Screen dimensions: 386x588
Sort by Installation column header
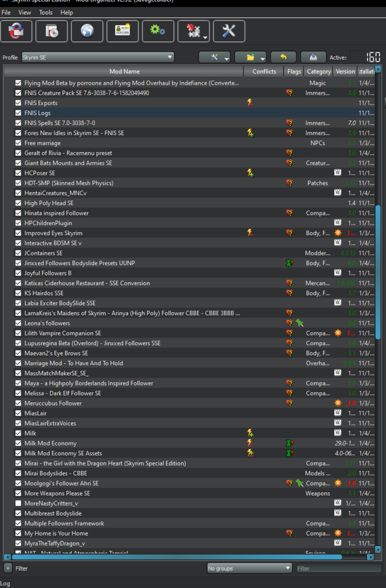366,71
